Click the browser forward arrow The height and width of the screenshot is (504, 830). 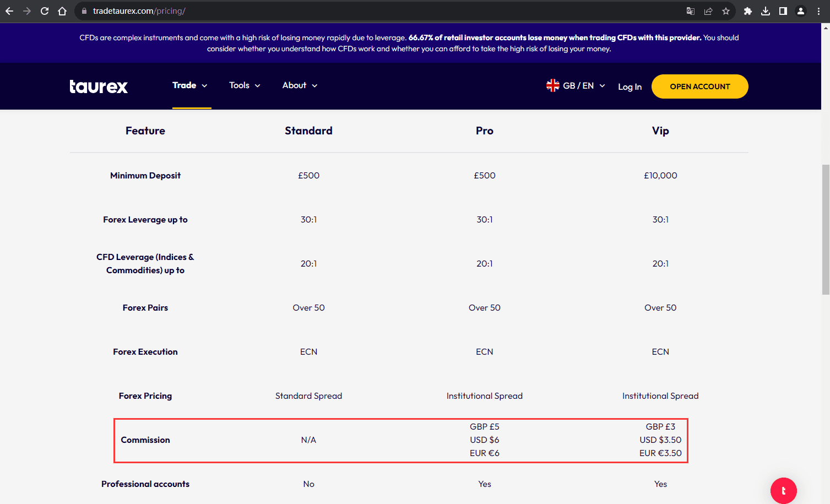(x=27, y=11)
